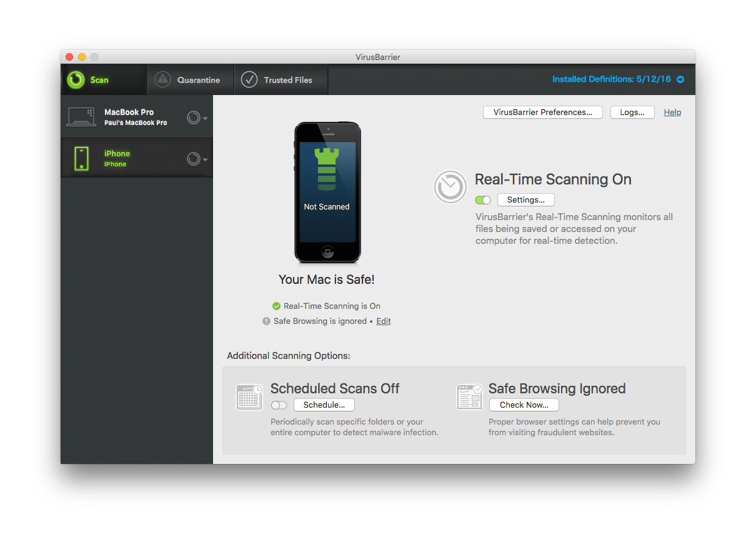756x544 pixels.
Task: Click Check Now for Safe Browsing
Action: click(524, 405)
